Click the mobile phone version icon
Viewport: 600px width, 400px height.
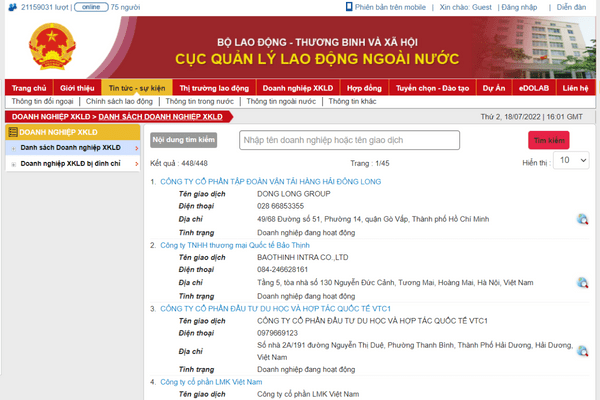pos(349,7)
